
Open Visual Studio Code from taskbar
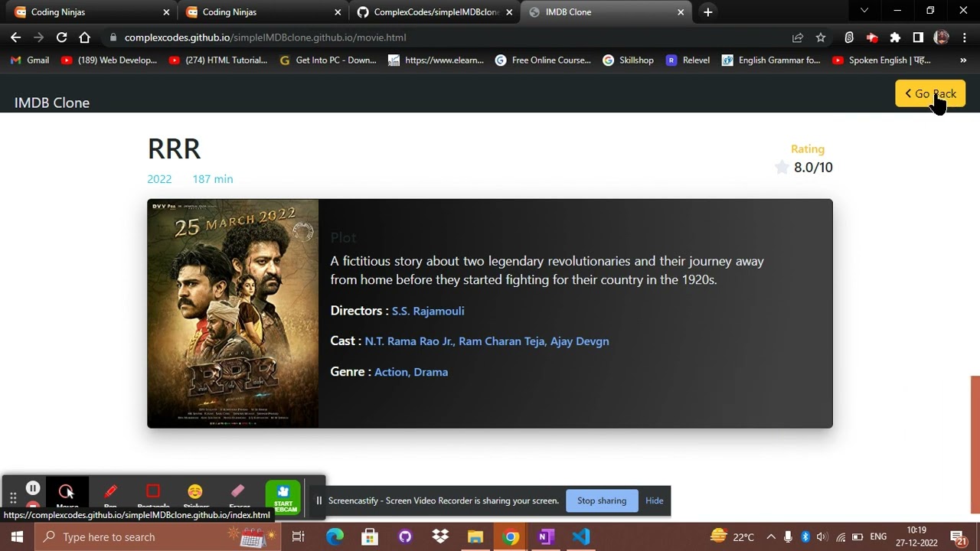pyautogui.click(x=581, y=537)
